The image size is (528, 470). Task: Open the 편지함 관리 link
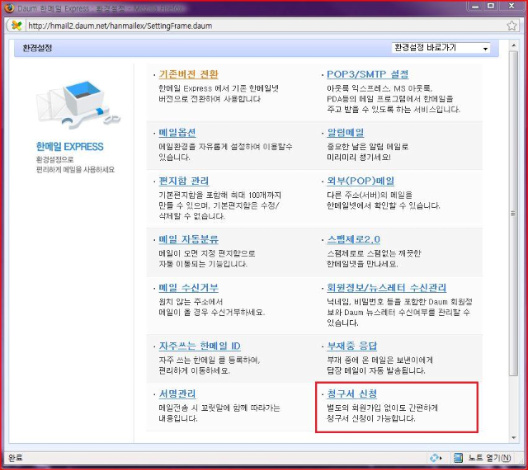[x=184, y=181]
